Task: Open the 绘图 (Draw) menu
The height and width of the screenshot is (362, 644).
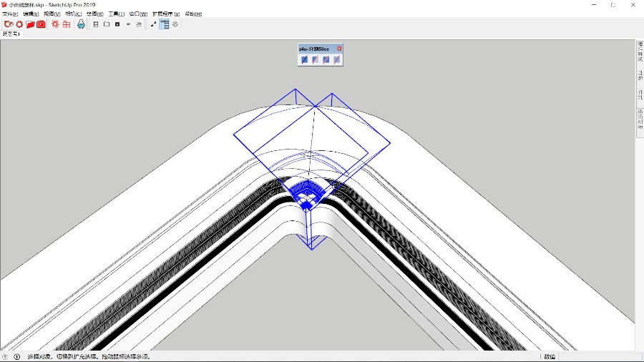Action: 95,14
